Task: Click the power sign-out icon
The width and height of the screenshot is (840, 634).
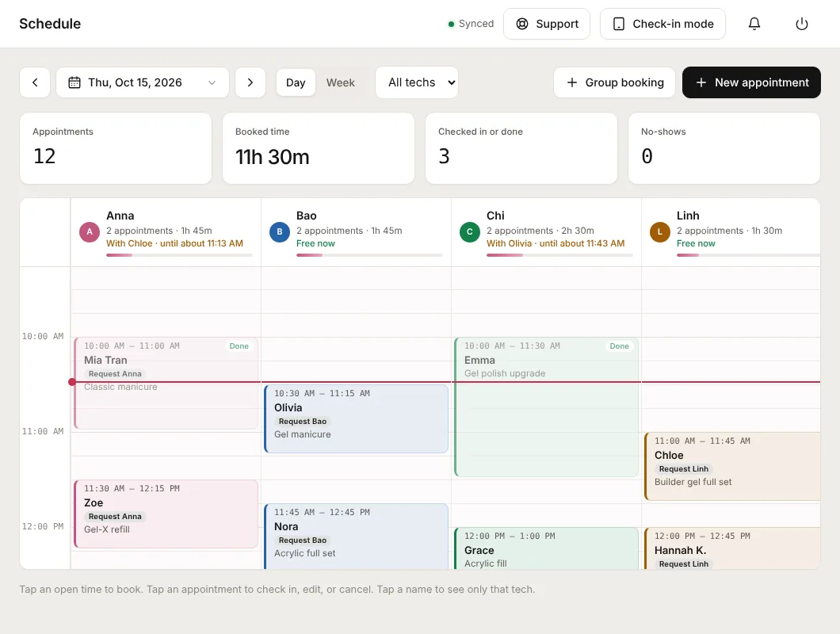Action: pyautogui.click(x=801, y=24)
